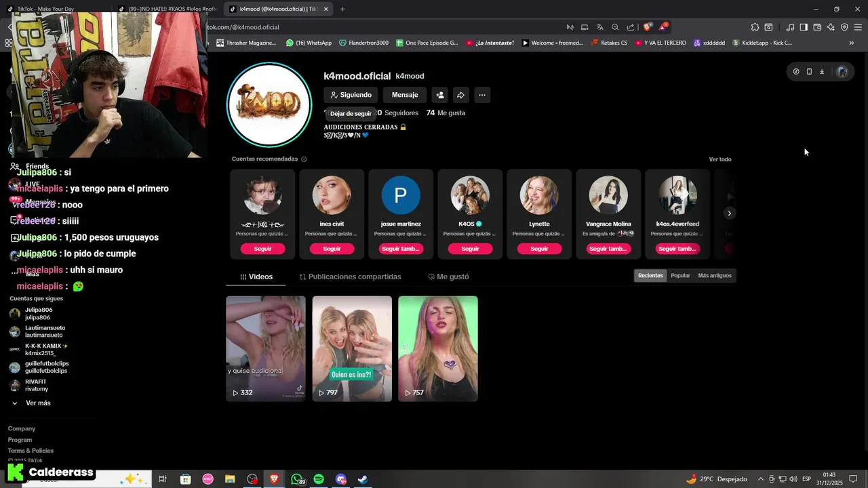Click the phone app icon in floating toolbar
Image resolution: width=868 pixels, height=488 pixels.
[x=809, y=71]
